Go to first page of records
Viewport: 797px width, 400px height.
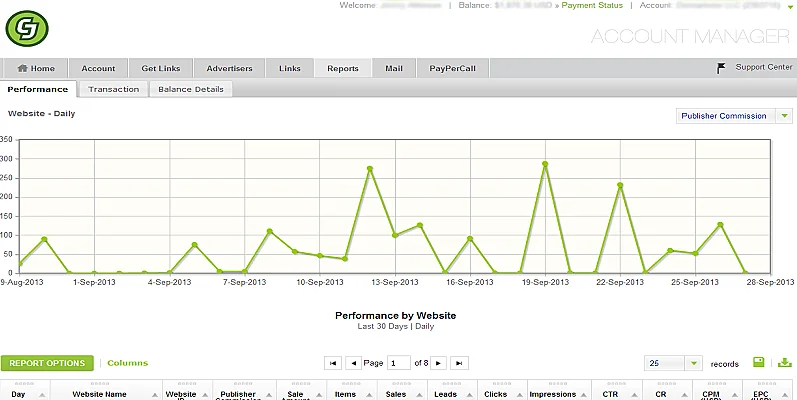tap(333, 363)
